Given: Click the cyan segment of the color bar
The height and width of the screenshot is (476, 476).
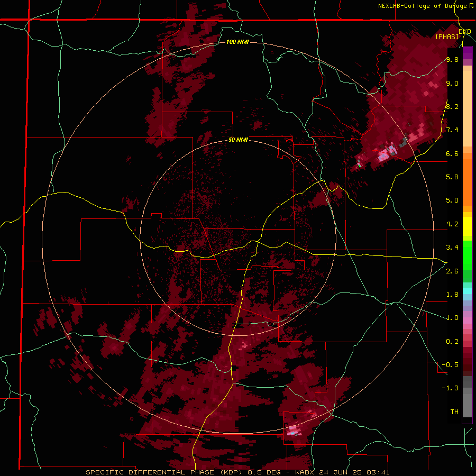Looking at the screenshot, I should click(467, 290).
